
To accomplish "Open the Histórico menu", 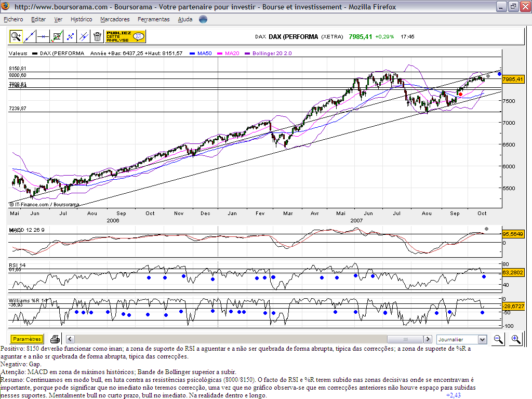I will [82, 19].
